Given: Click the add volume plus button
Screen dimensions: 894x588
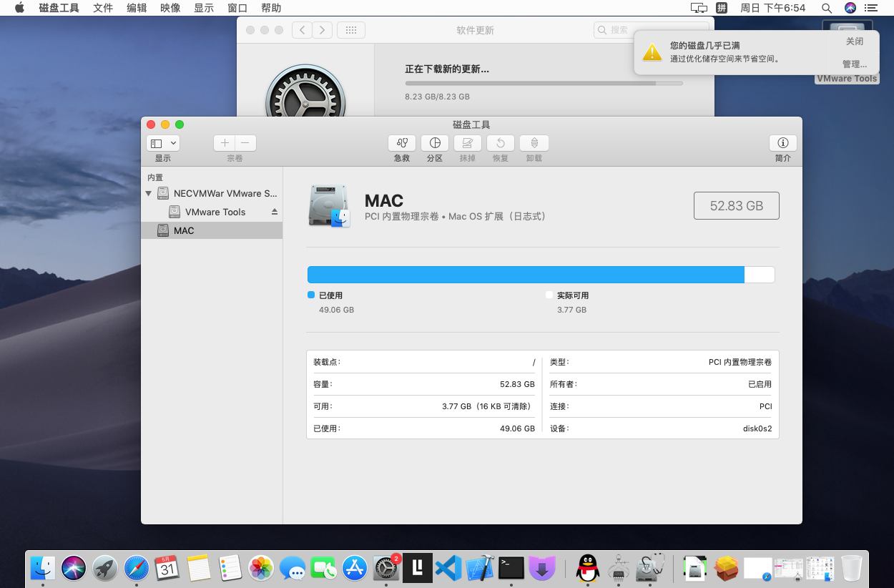Looking at the screenshot, I should pos(225,143).
